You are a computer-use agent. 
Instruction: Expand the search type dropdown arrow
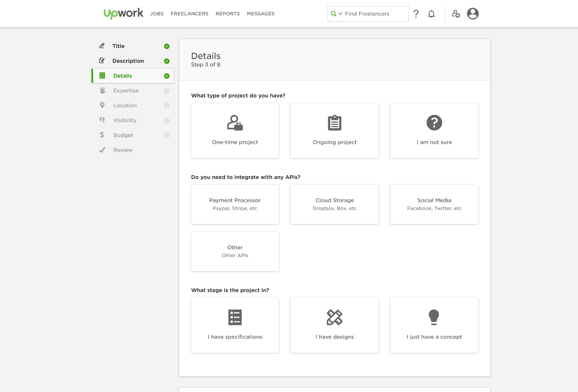[340, 14]
